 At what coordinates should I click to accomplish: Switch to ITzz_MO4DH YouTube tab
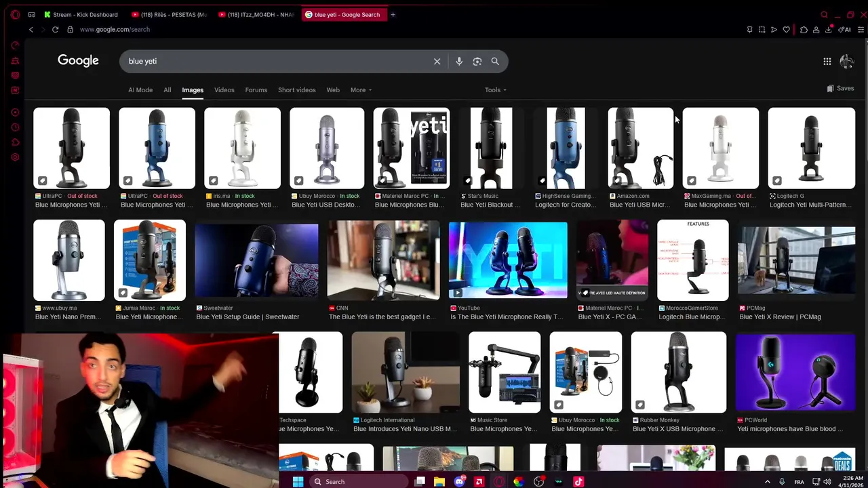(x=258, y=14)
